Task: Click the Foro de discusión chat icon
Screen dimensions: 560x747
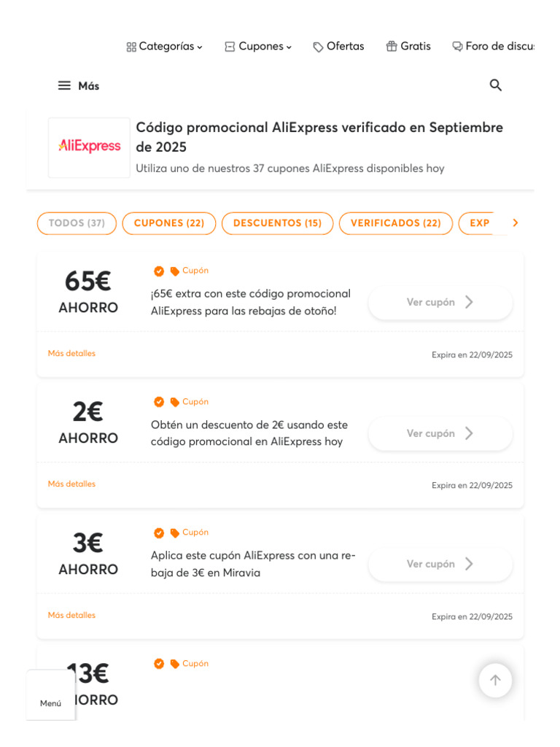Action: tap(457, 47)
